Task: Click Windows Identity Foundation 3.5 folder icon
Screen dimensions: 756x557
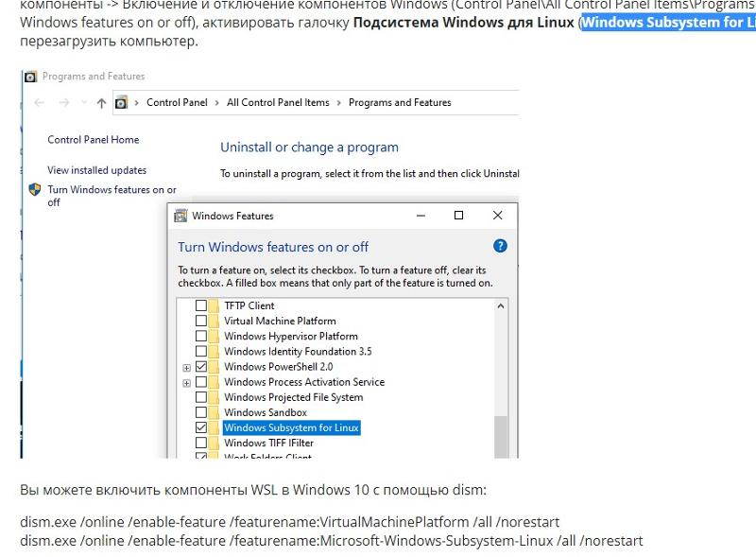Action: pos(214,352)
